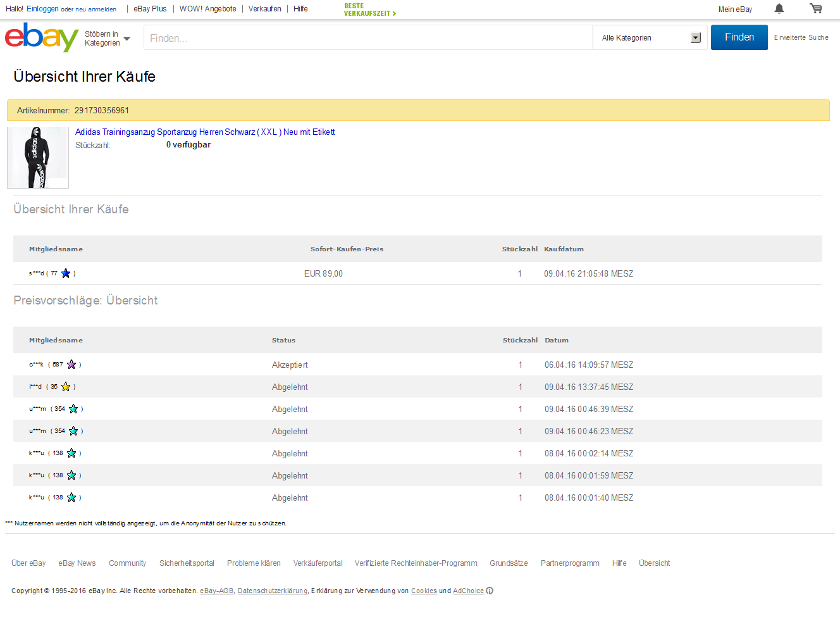This screenshot has width=840, height=626.
Task: Click Beste Verkaufszeit promo link
Action: pos(370,9)
